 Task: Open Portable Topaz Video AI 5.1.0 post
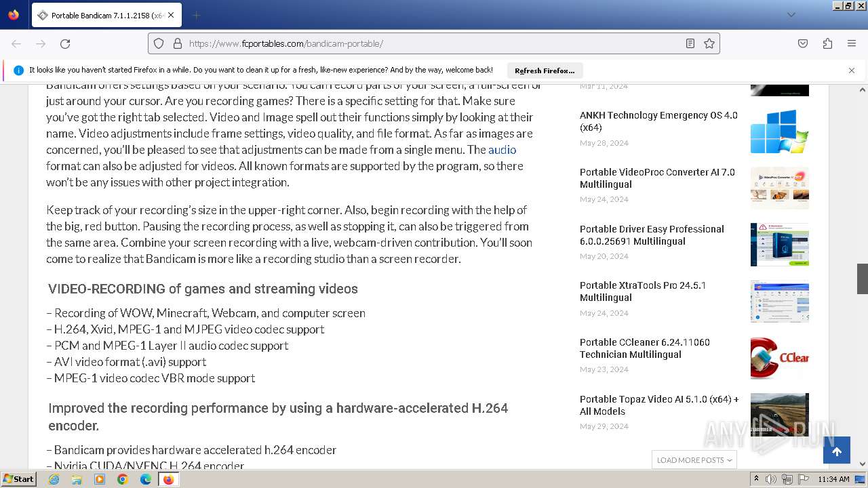pos(659,405)
